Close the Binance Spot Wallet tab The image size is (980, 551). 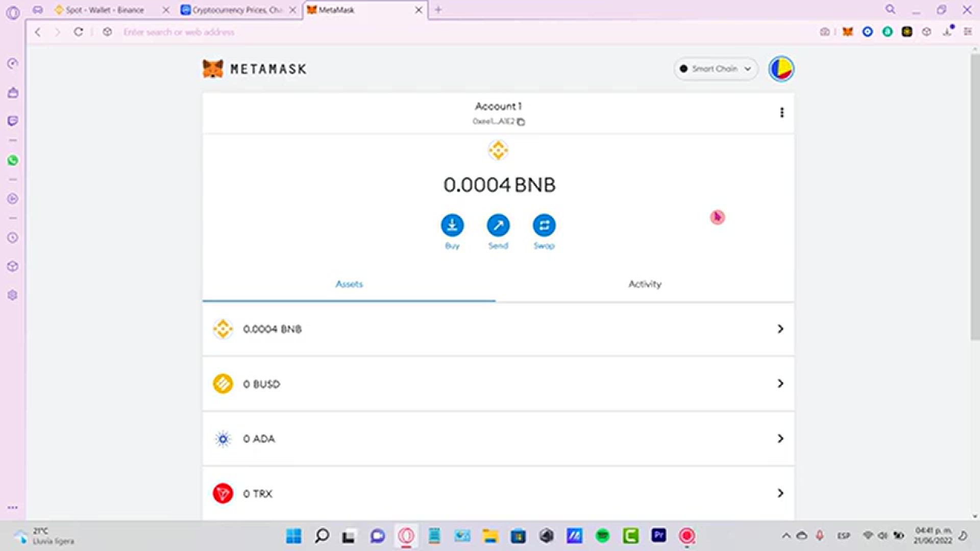click(x=166, y=10)
